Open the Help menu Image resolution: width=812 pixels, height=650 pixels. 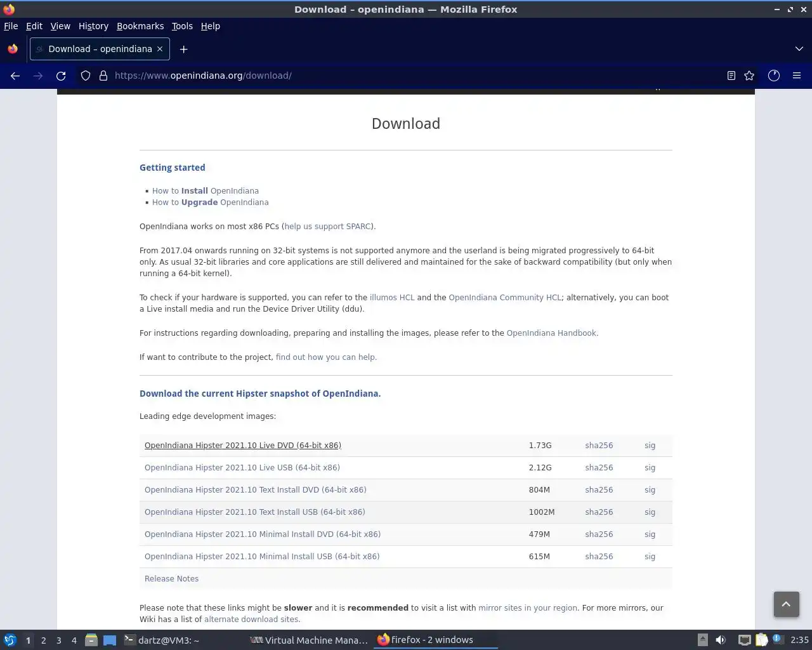point(211,26)
